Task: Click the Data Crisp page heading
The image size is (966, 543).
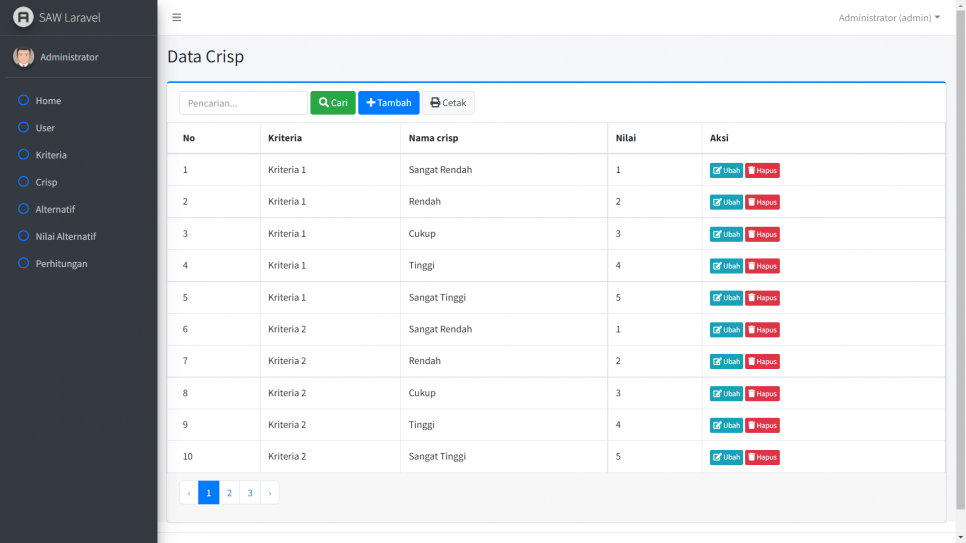Action: (206, 56)
